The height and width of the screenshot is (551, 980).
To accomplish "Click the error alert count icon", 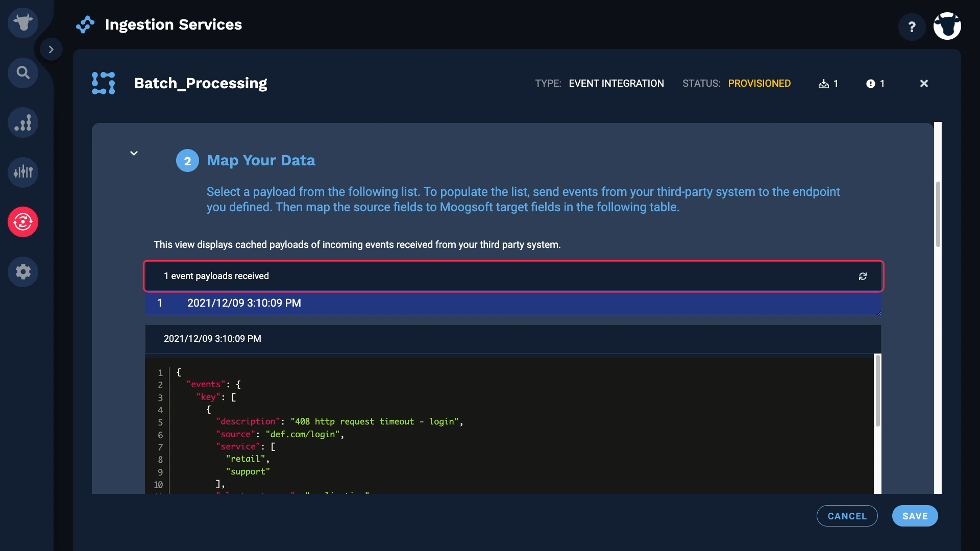I will pos(871,84).
